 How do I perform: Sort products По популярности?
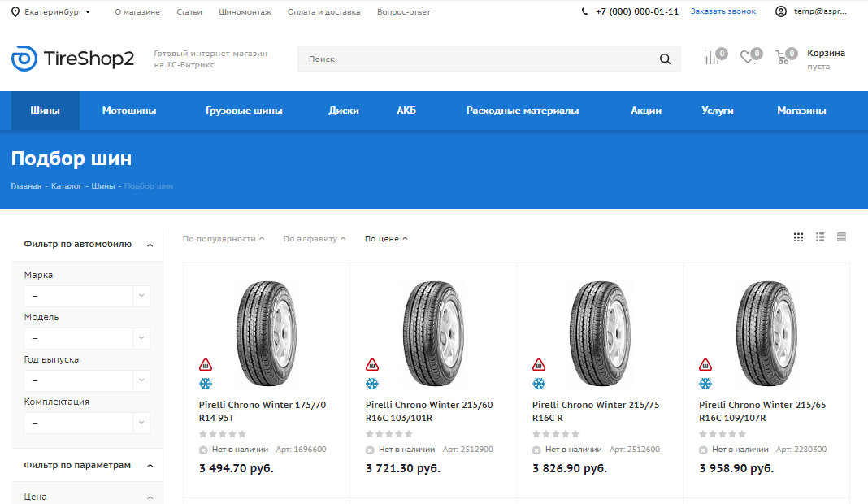[224, 239]
